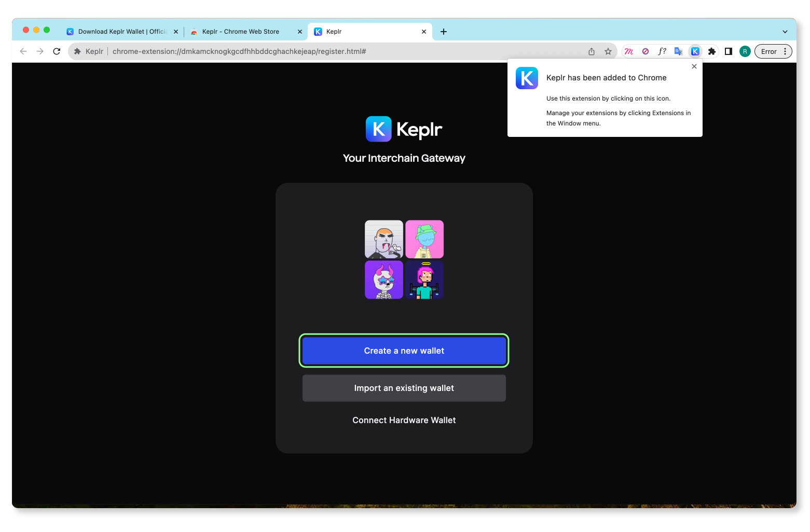Select the active Keplr tab
This screenshot has height=532, width=810.
click(x=369, y=32)
